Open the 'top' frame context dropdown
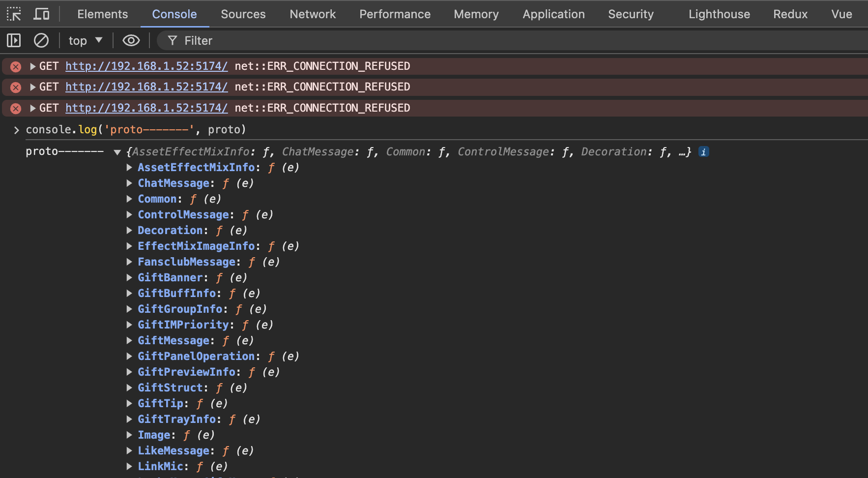Viewport: 868px width, 478px height. pos(86,40)
